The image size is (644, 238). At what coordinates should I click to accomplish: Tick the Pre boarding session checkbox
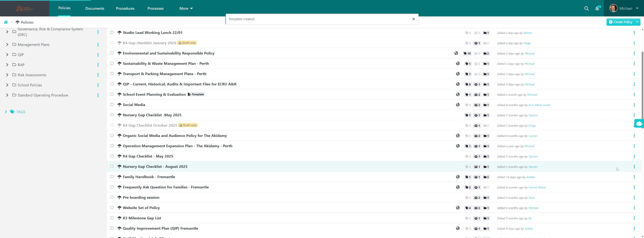[112, 197]
